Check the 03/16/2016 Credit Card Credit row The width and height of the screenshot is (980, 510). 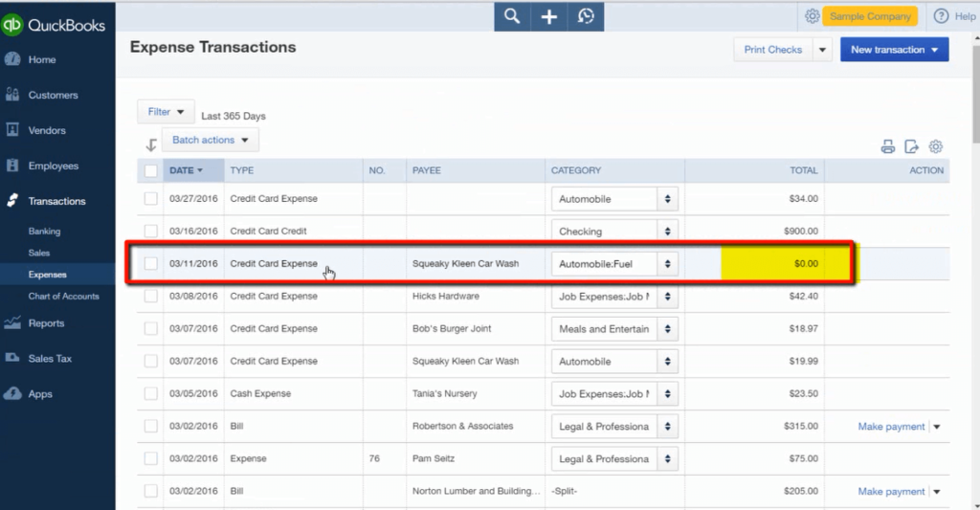click(150, 231)
